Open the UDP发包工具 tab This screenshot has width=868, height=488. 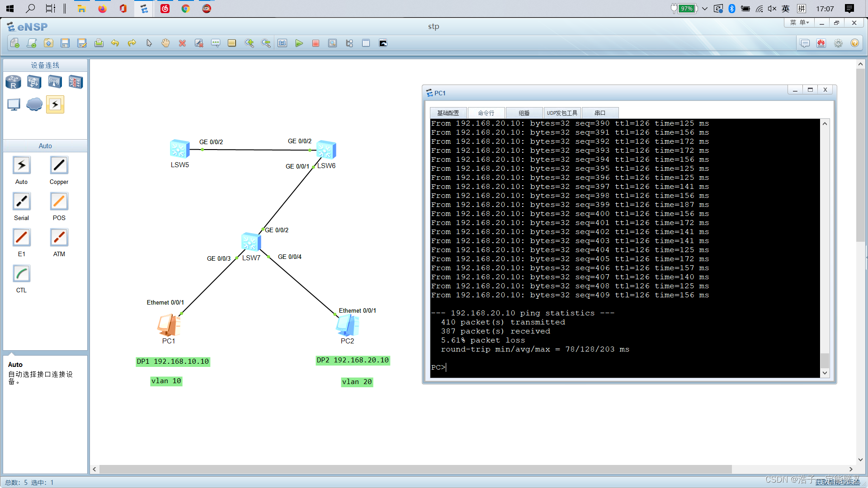point(562,113)
